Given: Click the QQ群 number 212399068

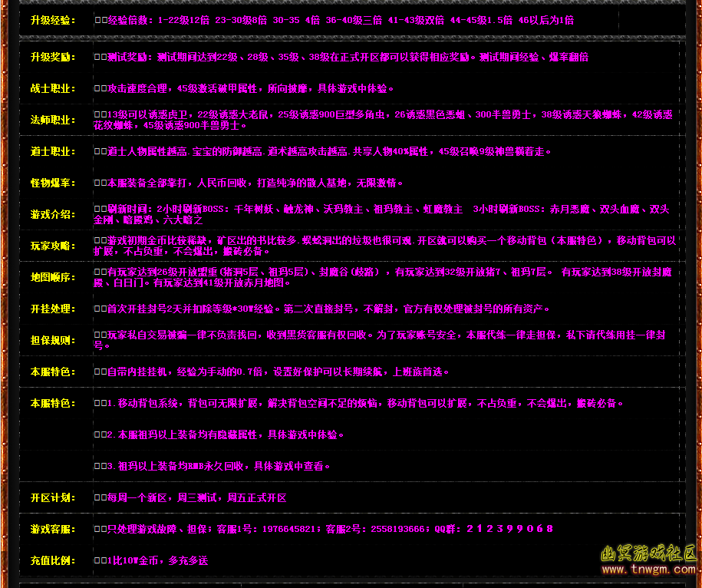Looking at the screenshot, I should click(509, 528).
